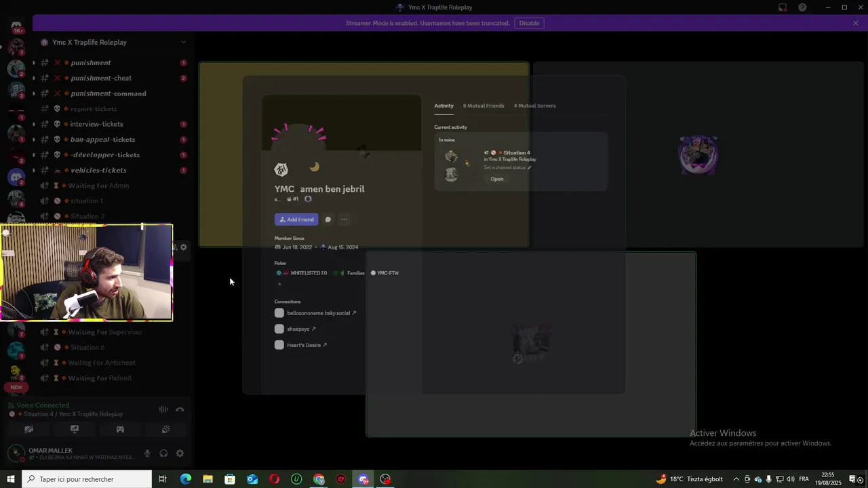
Task: Open bellosononame.bsky.social connection link
Action: [321, 313]
